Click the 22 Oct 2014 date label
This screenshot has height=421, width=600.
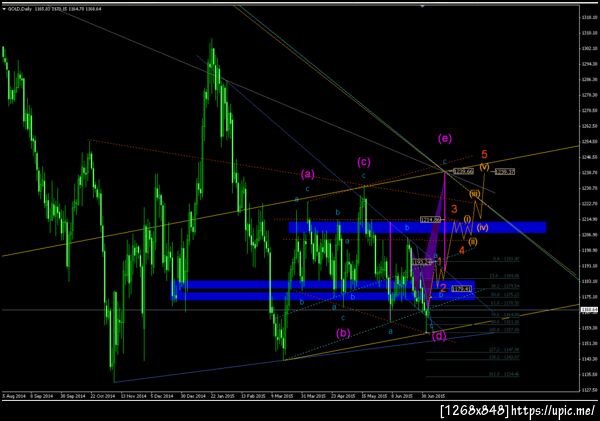click(x=102, y=396)
